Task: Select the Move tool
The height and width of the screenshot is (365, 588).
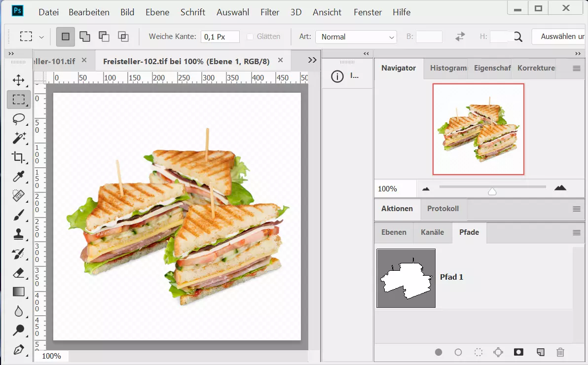Action: pos(18,80)
